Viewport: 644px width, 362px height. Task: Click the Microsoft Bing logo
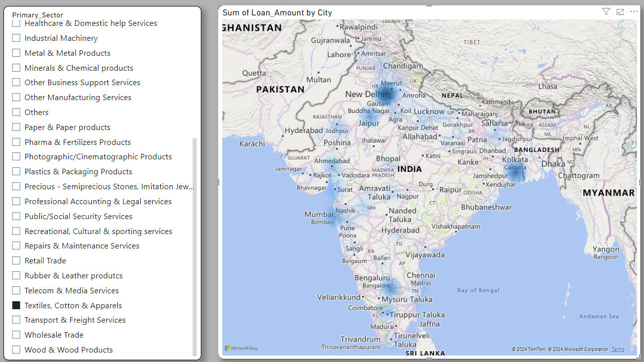241,348
